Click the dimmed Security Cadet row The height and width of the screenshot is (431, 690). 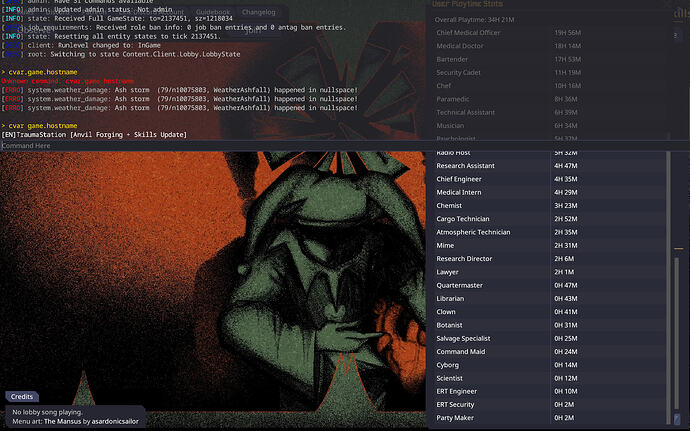click(x=550, y=72)
